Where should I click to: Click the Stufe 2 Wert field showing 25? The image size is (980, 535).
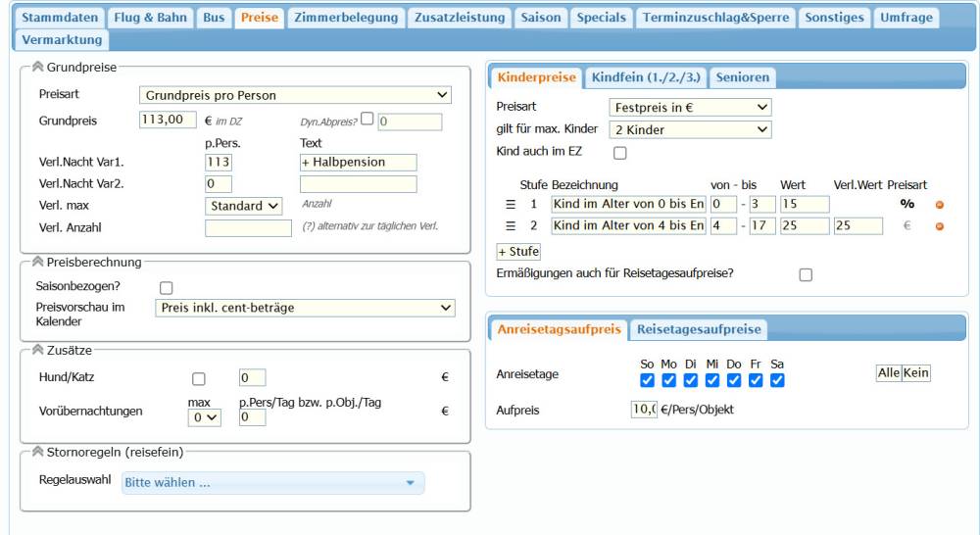[805, 225]
